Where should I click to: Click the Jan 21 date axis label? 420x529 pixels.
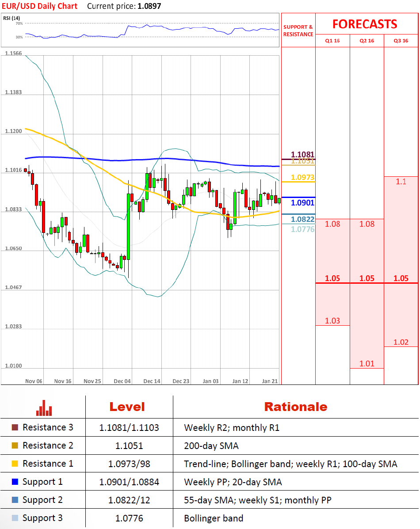(x=270, y=381)
